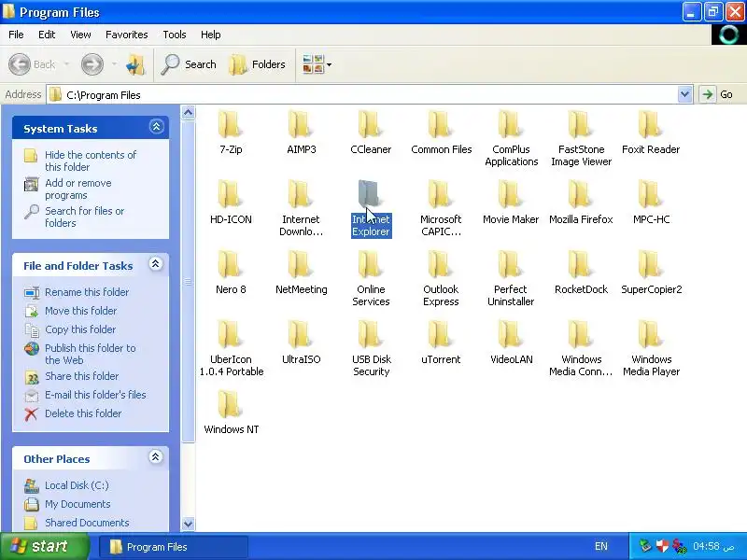
Task: Select the Windows Media Connect folder
Action: [x=581, y=348]
